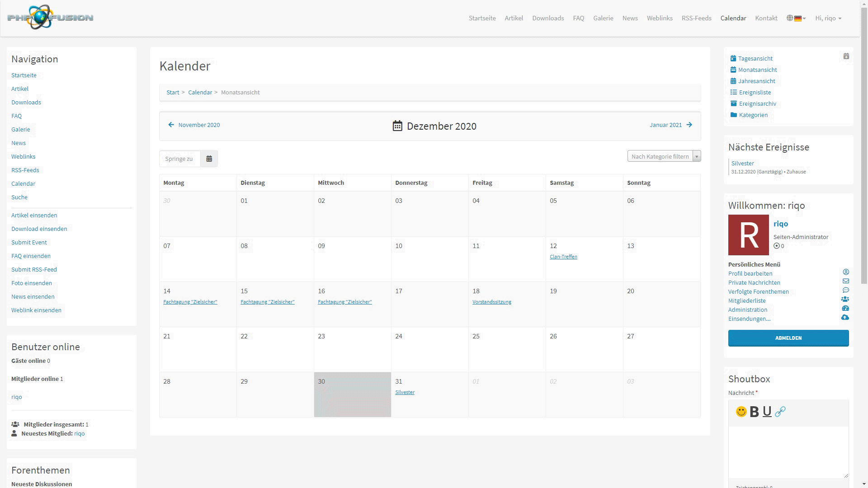868x488 pixels.
Task: Toggle underline formatting in Shoutbox
Action: point(767,412)
